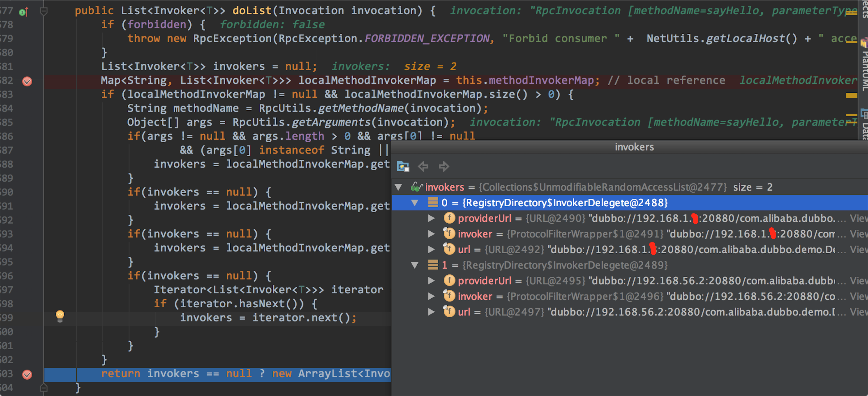Click the forward arrow in invokers popup
Image resolution: width=868 pixels, height=396 pixels.
coord(444,166)
